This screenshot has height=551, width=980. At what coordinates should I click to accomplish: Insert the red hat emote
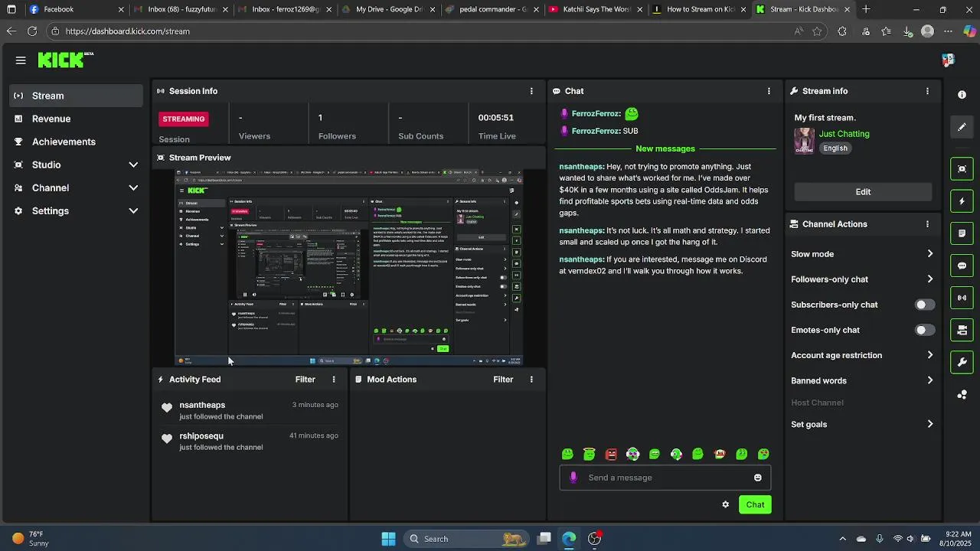tap(720, 454)
